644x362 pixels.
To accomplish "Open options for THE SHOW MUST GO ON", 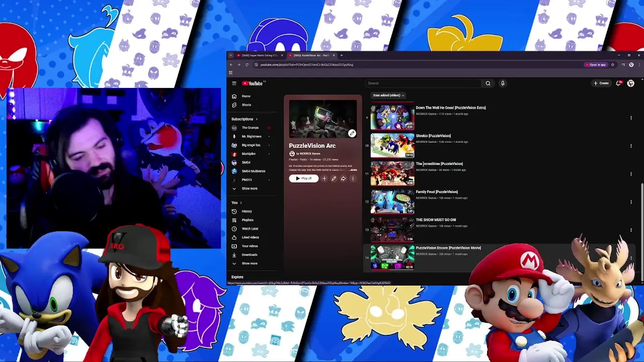I will point(631,230).
